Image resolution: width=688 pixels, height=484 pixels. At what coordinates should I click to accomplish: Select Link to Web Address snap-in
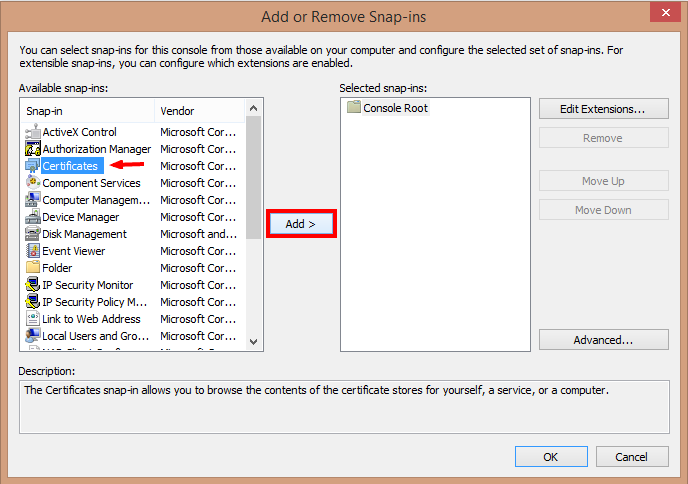[x=94, y=319]
